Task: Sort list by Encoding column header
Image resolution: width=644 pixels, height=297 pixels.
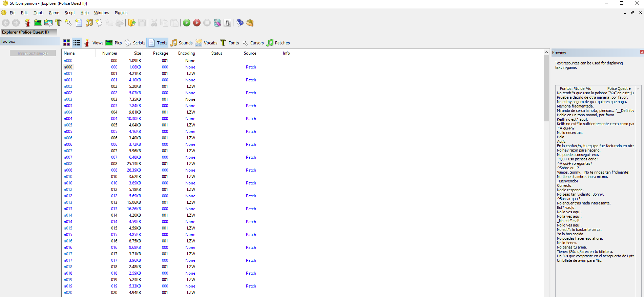Action: point(183,53)
